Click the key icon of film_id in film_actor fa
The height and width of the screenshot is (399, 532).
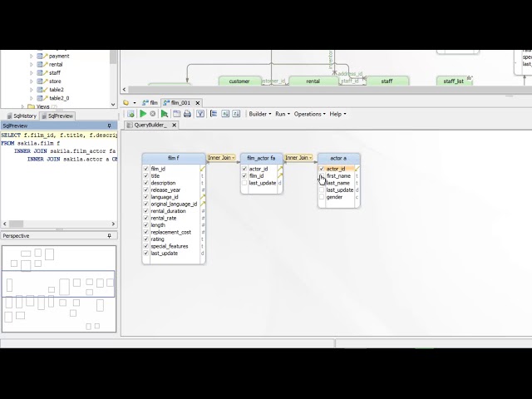[x=280, y=175]
